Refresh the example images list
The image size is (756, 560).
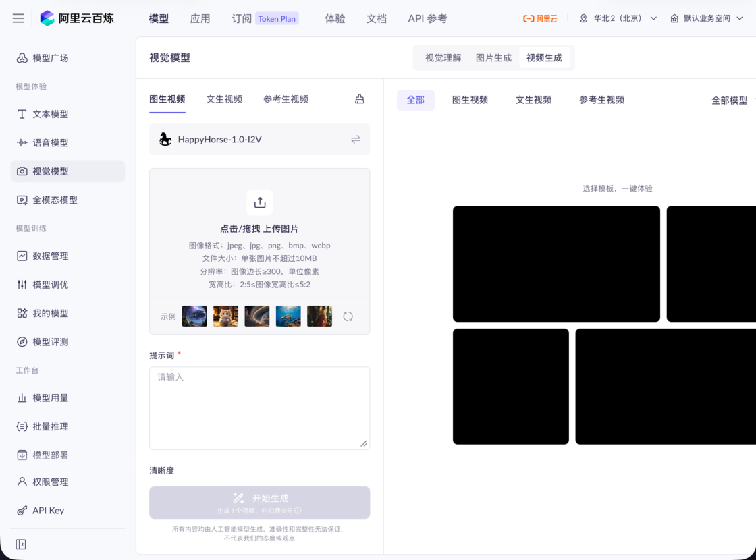coord(348,316)
